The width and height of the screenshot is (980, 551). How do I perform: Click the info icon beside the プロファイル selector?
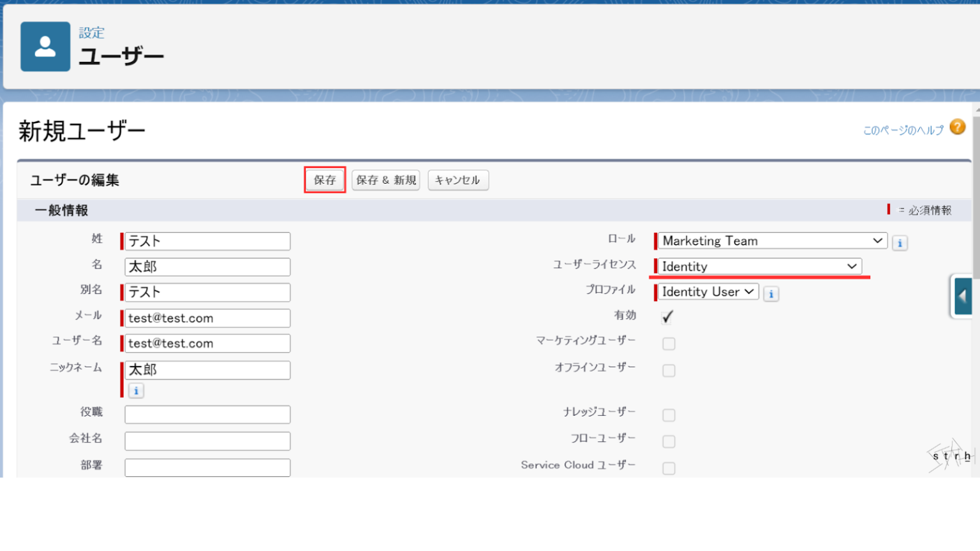click(771, 294)
